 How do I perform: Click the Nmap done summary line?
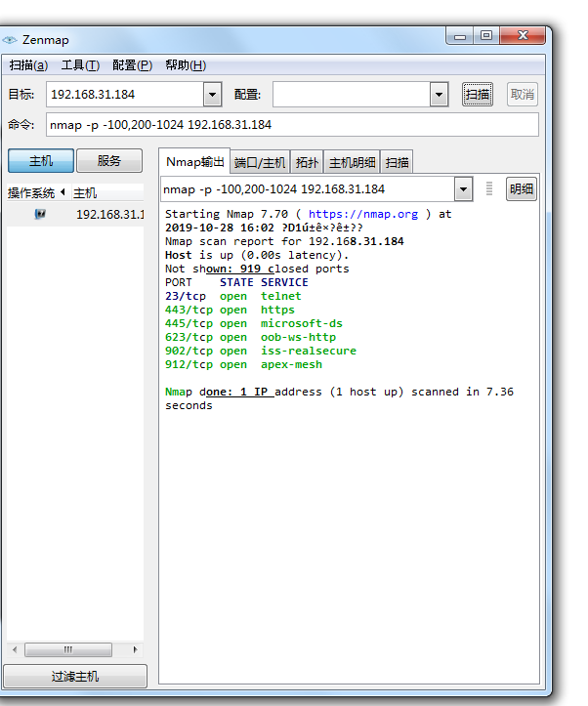[339, 398]
